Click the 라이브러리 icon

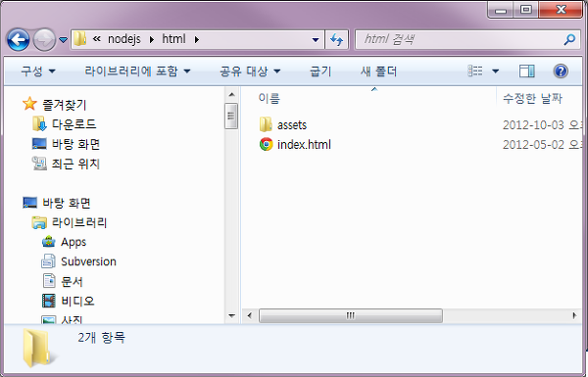(x=39, y=222)
